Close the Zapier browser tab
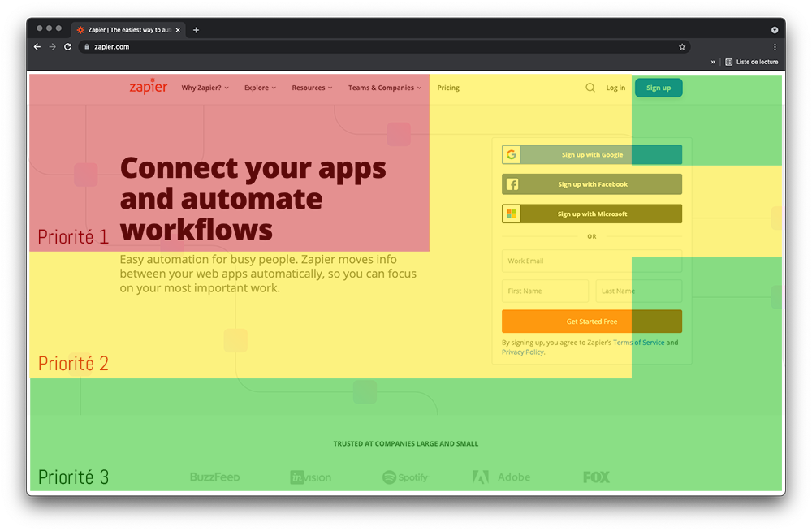The image size is (812, 531). 178,30
